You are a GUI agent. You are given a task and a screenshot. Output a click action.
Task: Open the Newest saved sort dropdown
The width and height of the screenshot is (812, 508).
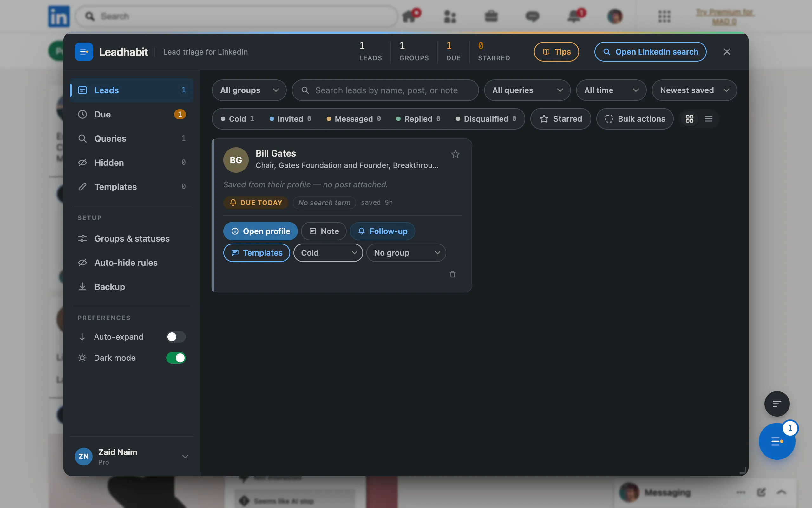694,90
